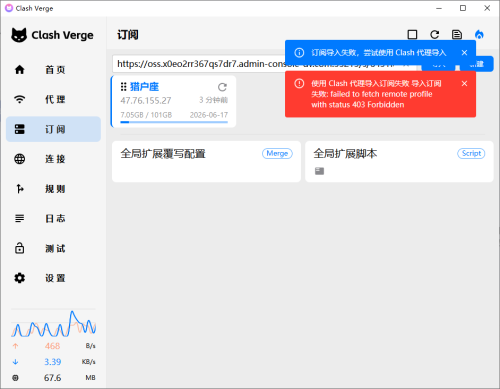The image size is (500, 389).
Task: Go to the 代理 proxies page
Action: coord(53,99)
